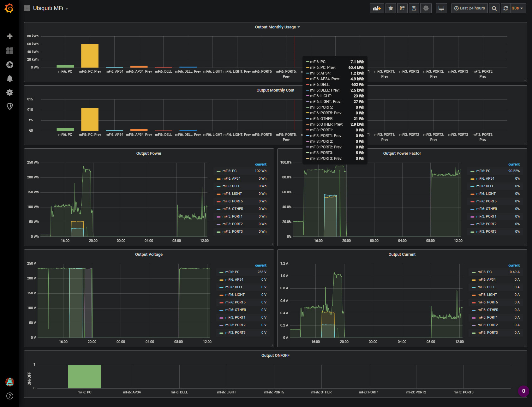Click yellow mFi6: PC: Prev bar in Monthly Cost
This screenshot has width=532, height=407.
tap(90, 119)
